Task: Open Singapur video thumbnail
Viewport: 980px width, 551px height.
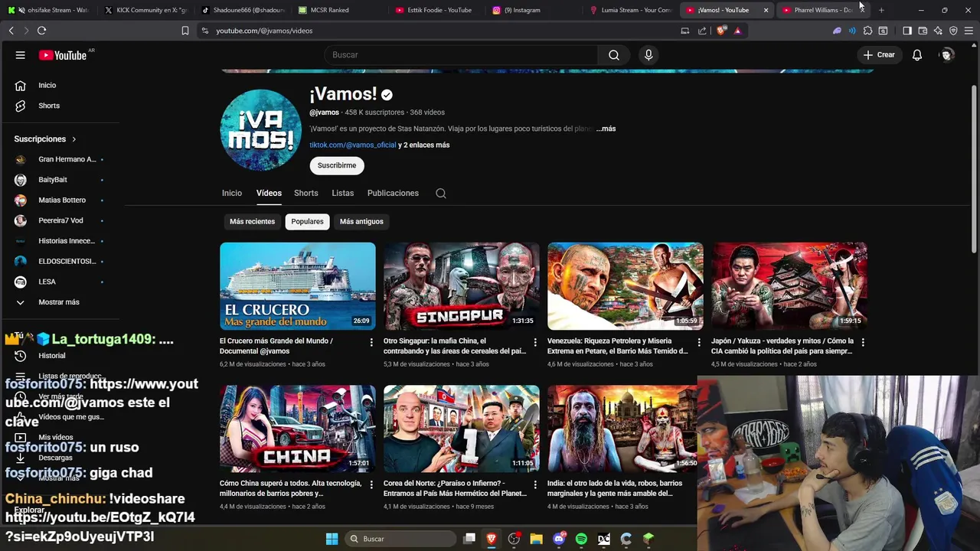Action: pos(462,286)
